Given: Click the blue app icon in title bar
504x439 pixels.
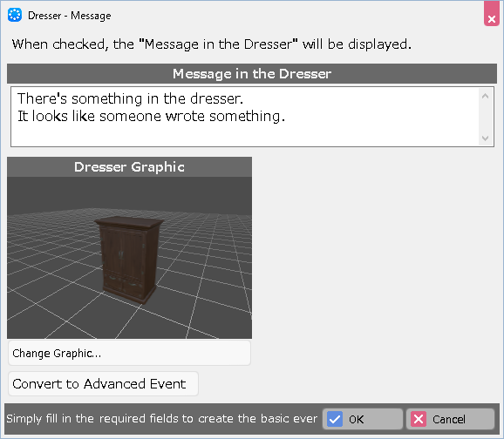Looking at the screenshot, I should point(15,15).
